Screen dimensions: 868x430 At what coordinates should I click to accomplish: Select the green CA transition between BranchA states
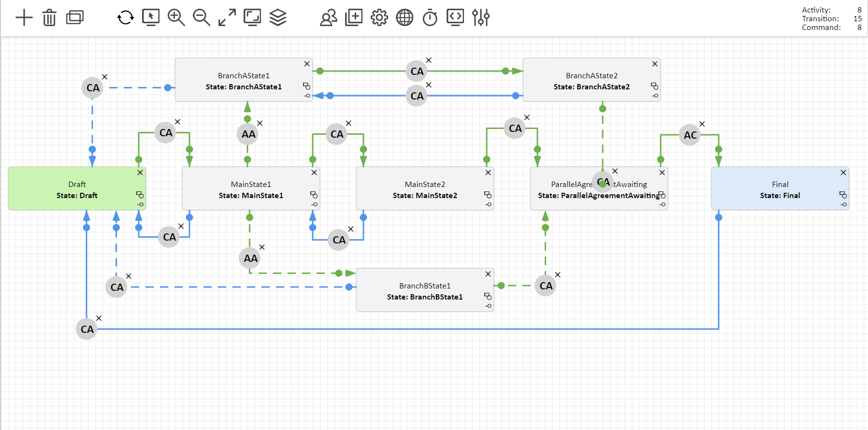coord(417,72)
